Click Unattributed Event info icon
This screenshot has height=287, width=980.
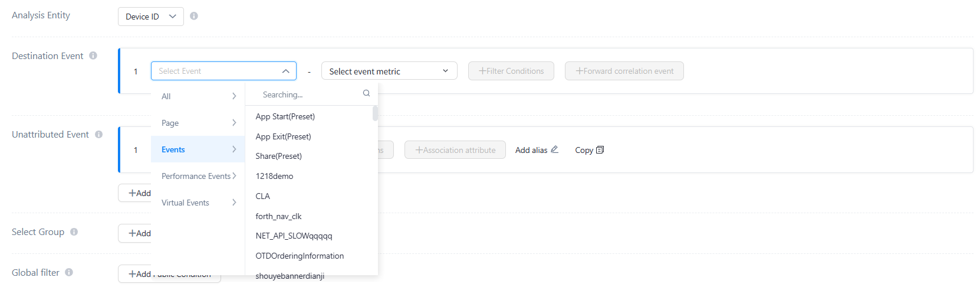(99, 135)
